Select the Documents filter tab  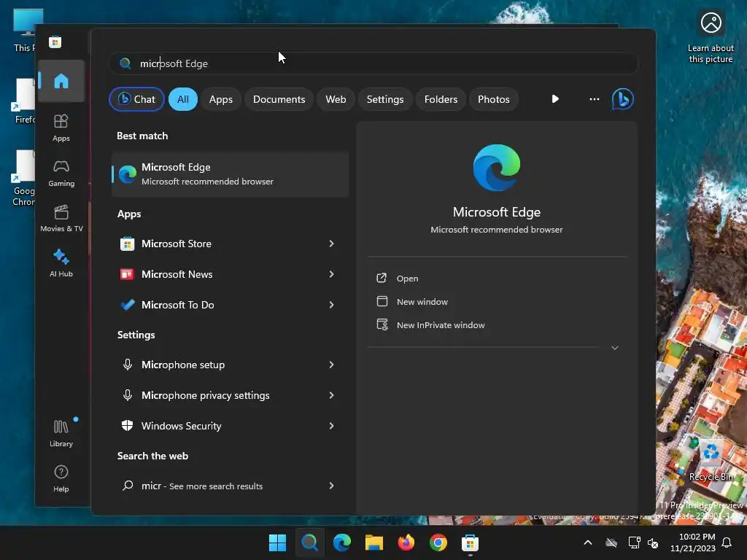pyautogui.click(x=279, y=99)
